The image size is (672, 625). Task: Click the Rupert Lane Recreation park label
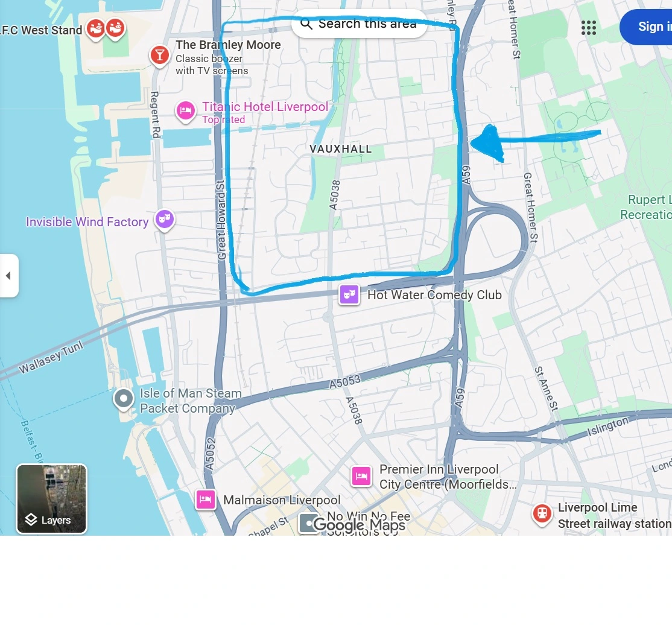[x=646, y=207]
